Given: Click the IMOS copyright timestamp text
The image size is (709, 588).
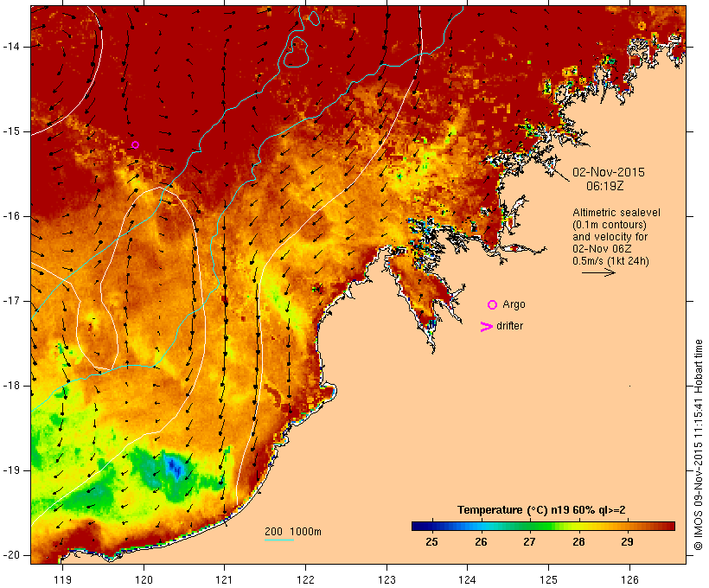Looking at the screenshot, I should (699, 445).
